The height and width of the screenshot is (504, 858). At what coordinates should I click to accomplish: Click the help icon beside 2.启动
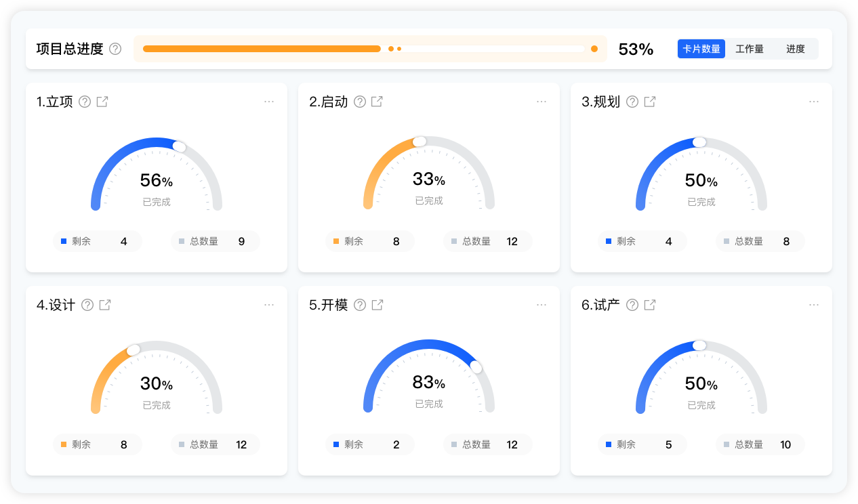360,102
